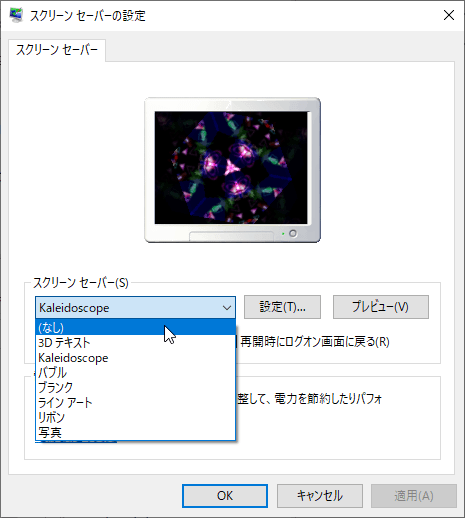Image resolution: width=465 pixels, height=518 pixels.
Task: Click the Kaleidoscope preview monitor thumbnail
Action: 232,170
